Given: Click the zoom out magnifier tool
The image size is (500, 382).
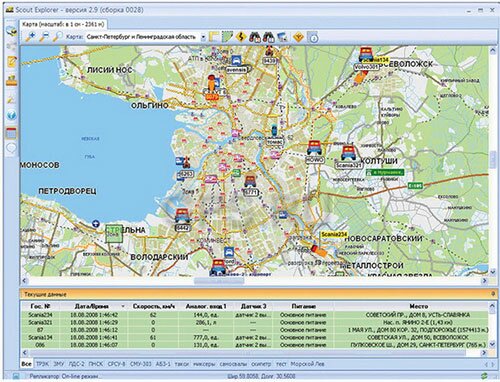Looking at the screenshot, I should [44, 37].
